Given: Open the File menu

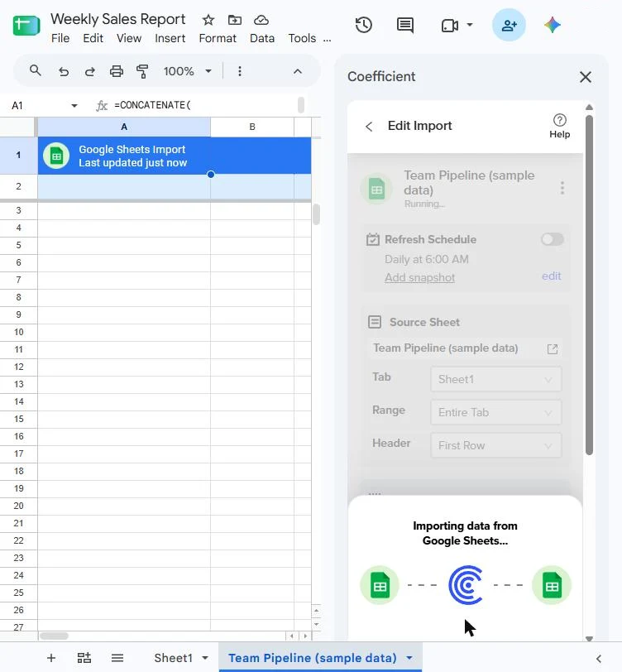Looking at the screenshot, I should coord(60,38).
